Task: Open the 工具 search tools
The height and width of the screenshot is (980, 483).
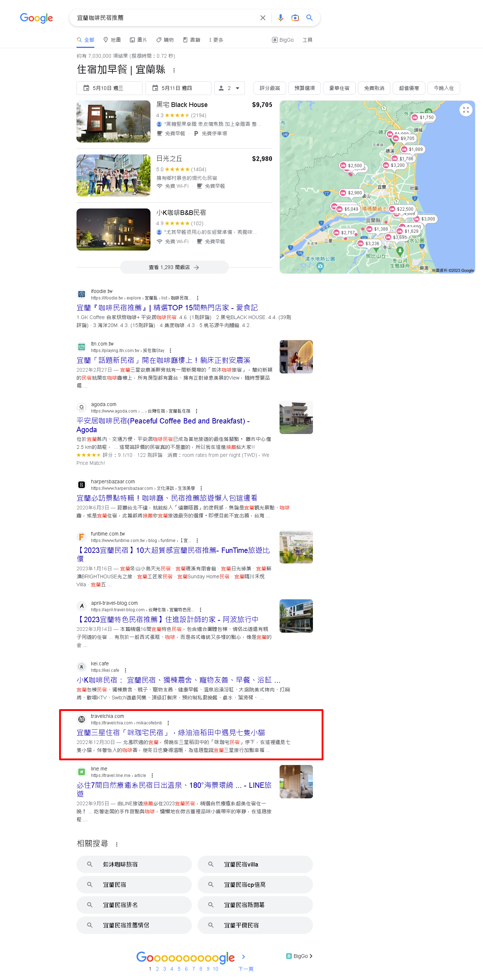Action: 307,40
